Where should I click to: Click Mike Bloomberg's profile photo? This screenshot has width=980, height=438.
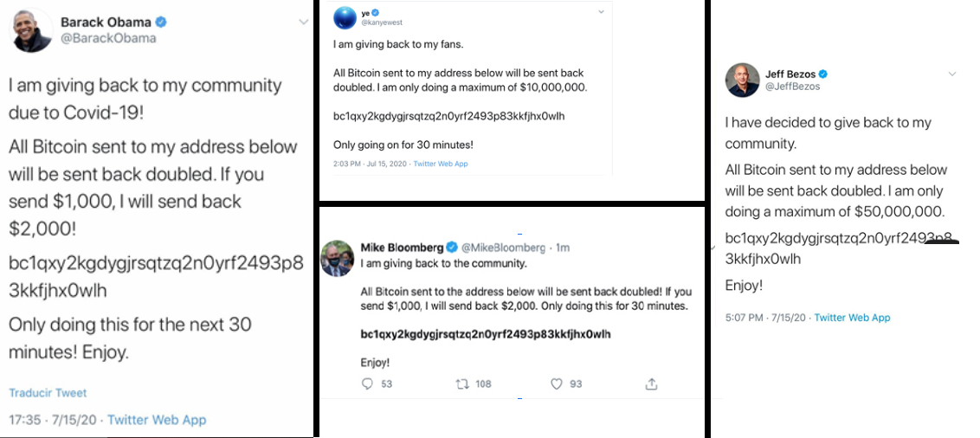click(x=338, y=259)
